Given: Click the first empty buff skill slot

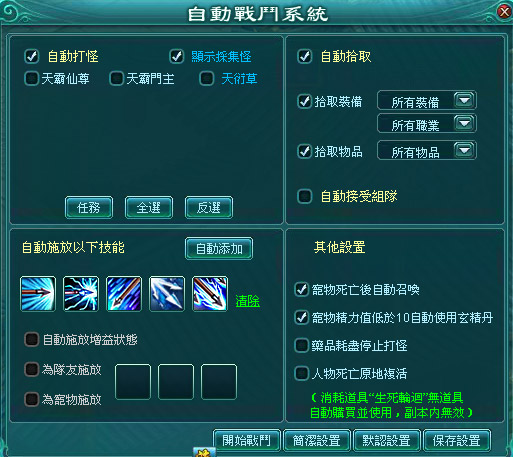Looking at the screenshot, I should 133,382.
